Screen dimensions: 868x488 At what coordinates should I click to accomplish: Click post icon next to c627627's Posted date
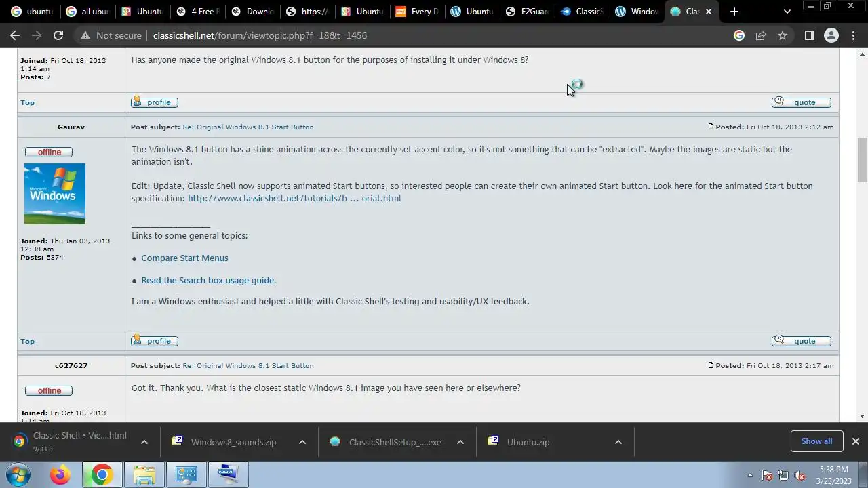711,365
